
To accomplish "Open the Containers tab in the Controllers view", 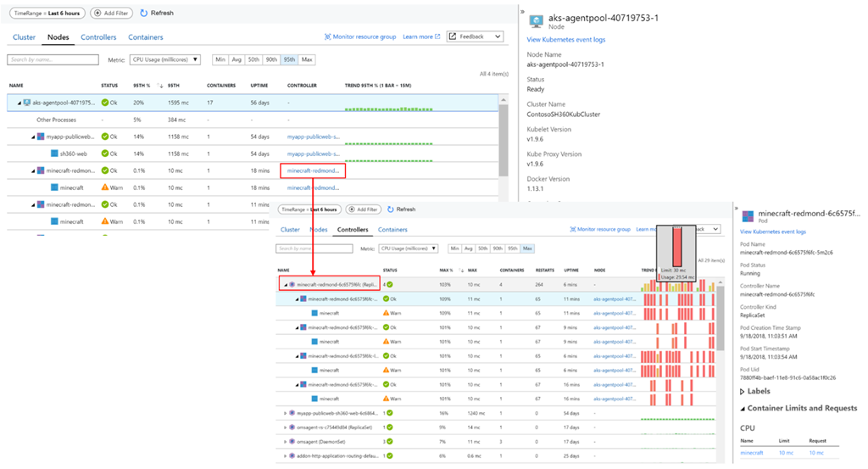I will pyautogui.click(x=392, y=230).
